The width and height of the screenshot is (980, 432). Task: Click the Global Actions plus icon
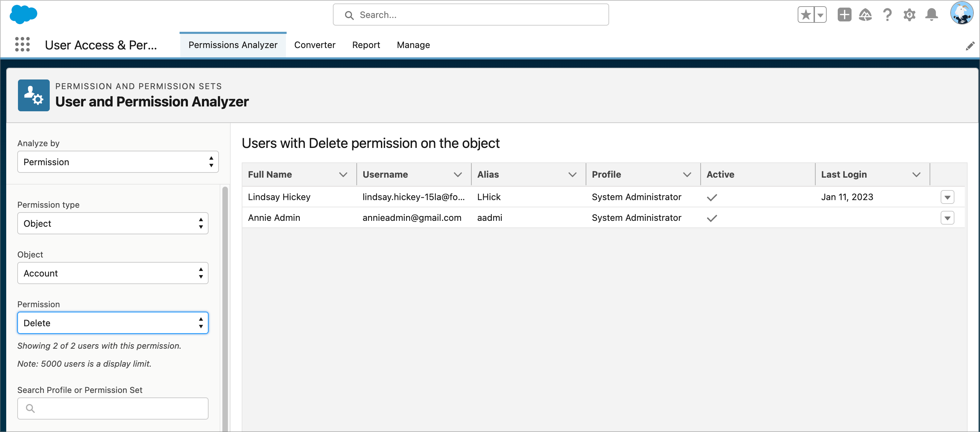click(844, 15)
